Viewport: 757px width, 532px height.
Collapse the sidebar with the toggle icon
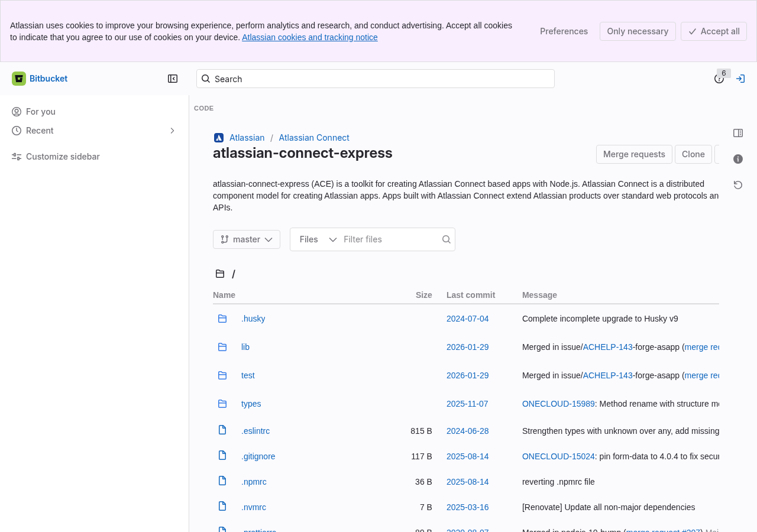(173, 79)
